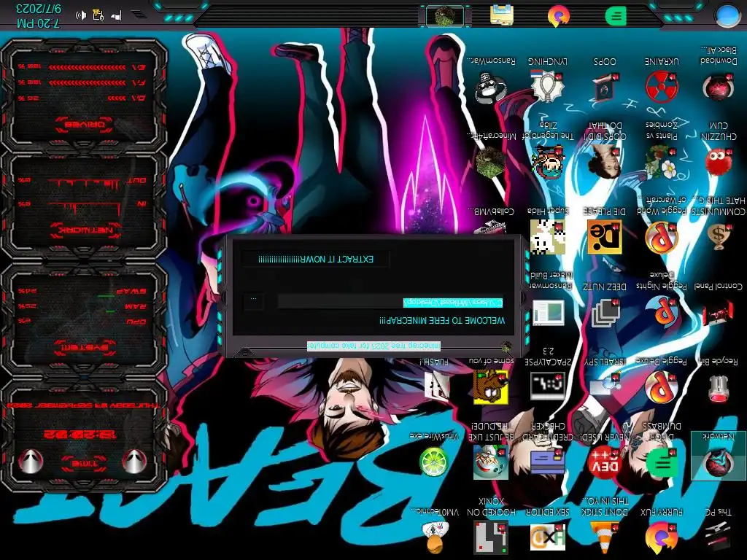The height and width of the screenshot is (560, 747).
Task: Focus the extraction path input field
Action: (x=391, y=302)
